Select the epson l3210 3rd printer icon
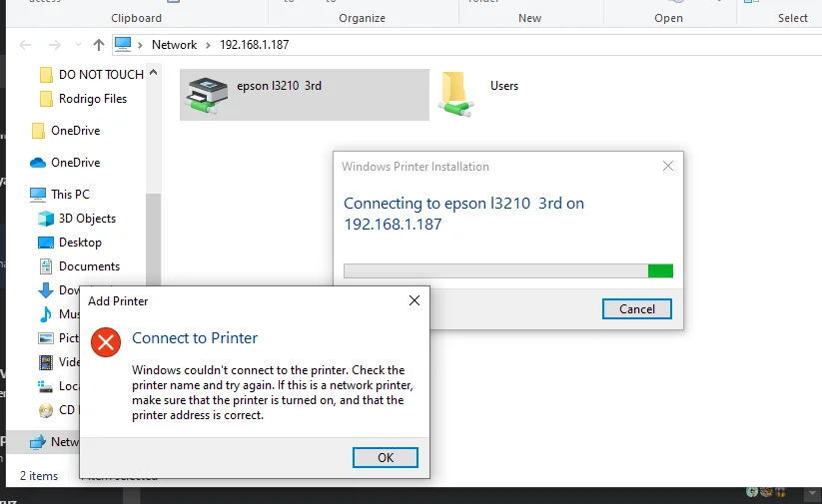 pos(207,95)
